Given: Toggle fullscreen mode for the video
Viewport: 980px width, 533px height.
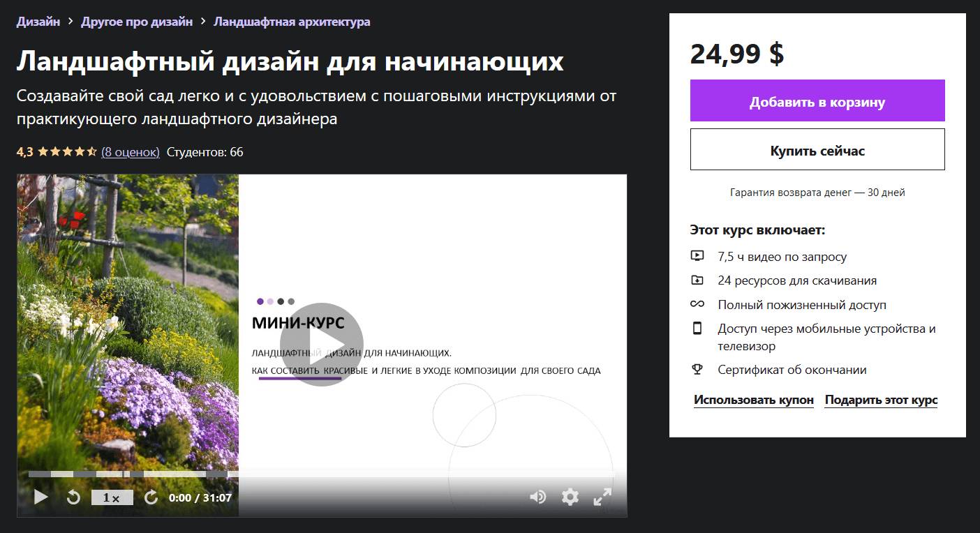Looking at the screenshot, I should tap(602, 497).
